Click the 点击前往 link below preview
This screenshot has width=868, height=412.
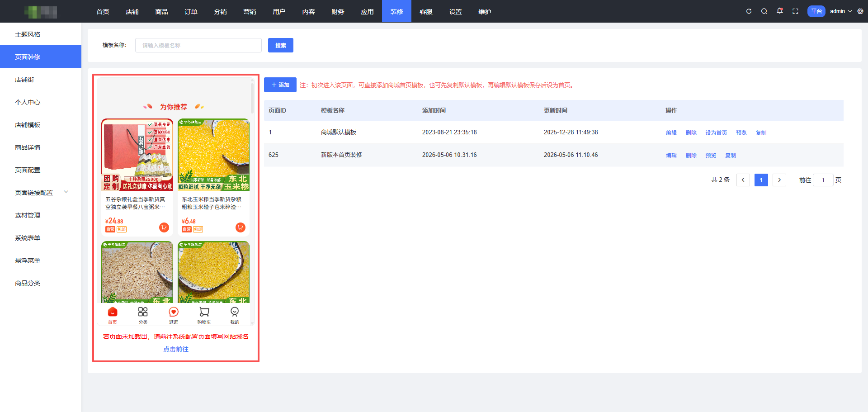click(176, 349)
